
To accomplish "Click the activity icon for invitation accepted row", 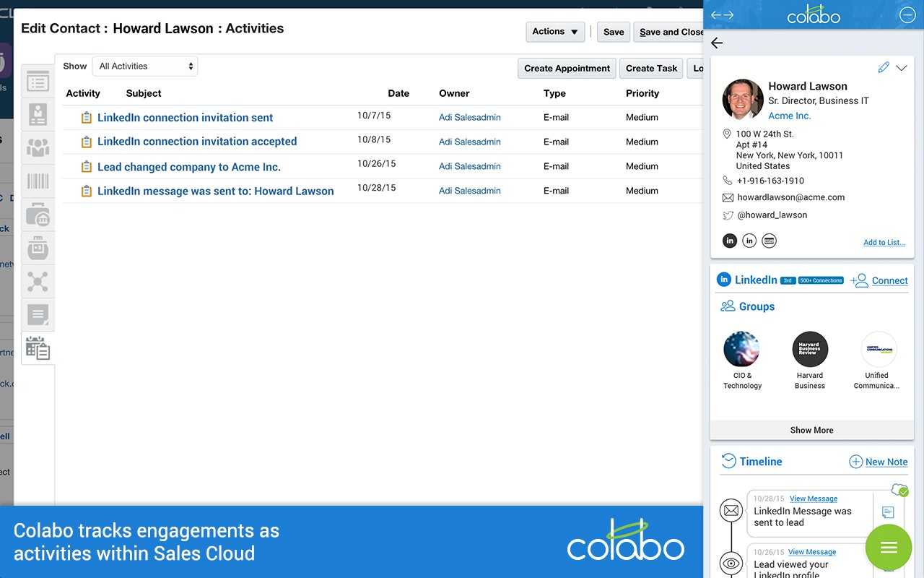I will tap(87, 142).
